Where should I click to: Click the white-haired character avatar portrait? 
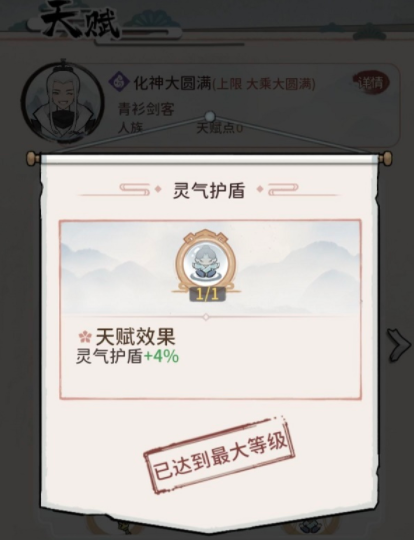pyautogui.click(x=62, y=102)
